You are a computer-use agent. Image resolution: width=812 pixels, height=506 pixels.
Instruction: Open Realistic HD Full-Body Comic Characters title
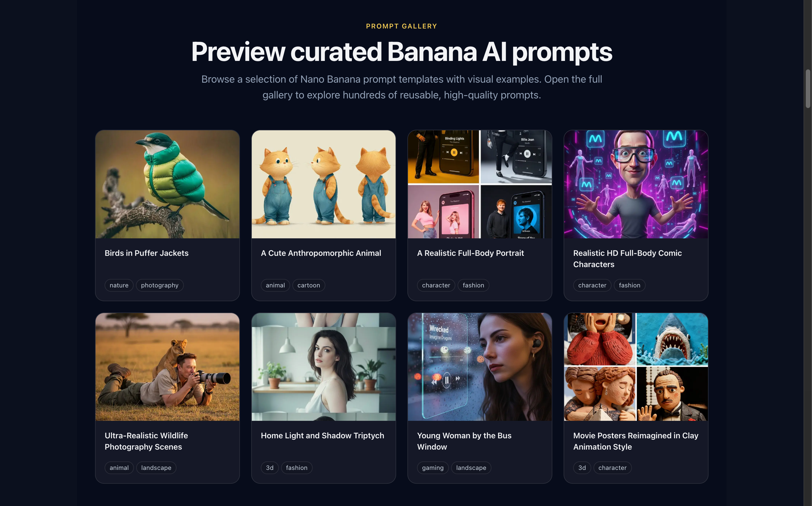(627, 259)
